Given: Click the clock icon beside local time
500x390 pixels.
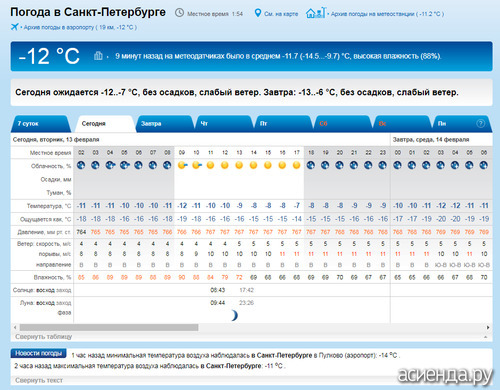Looking at the screenshot, I should [179, 13].
